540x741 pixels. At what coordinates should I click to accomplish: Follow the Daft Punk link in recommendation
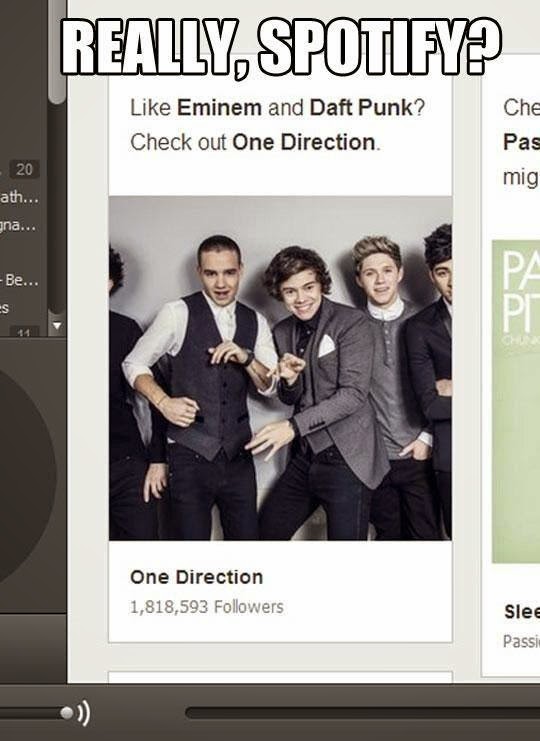(x=361, y=108)
